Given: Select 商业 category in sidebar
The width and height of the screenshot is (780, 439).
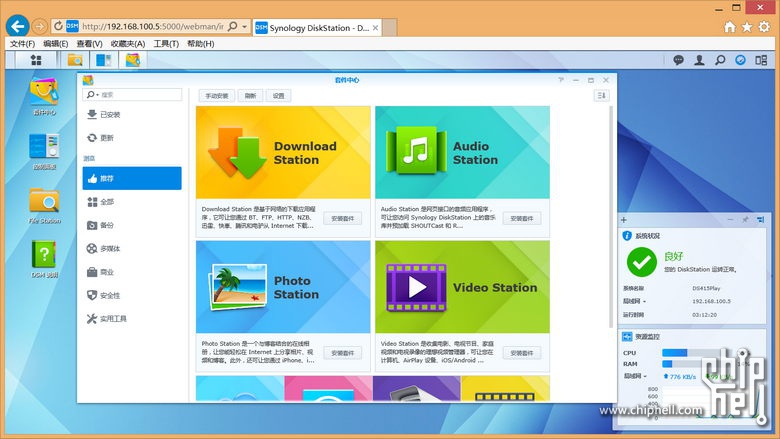Looking at the screenshot, I should coord(132,272).
